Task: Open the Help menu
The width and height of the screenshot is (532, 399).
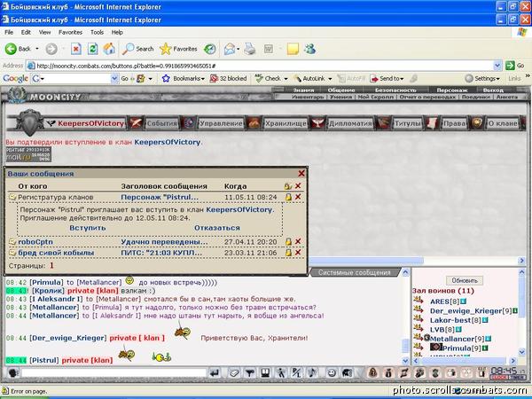Action: click(x=117, y=32)
